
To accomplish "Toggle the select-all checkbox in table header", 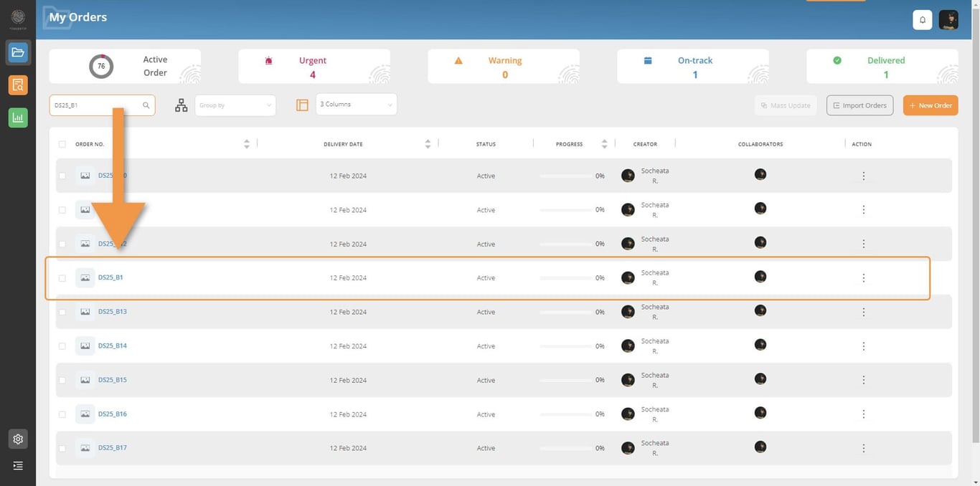I will tap(62, 144).
